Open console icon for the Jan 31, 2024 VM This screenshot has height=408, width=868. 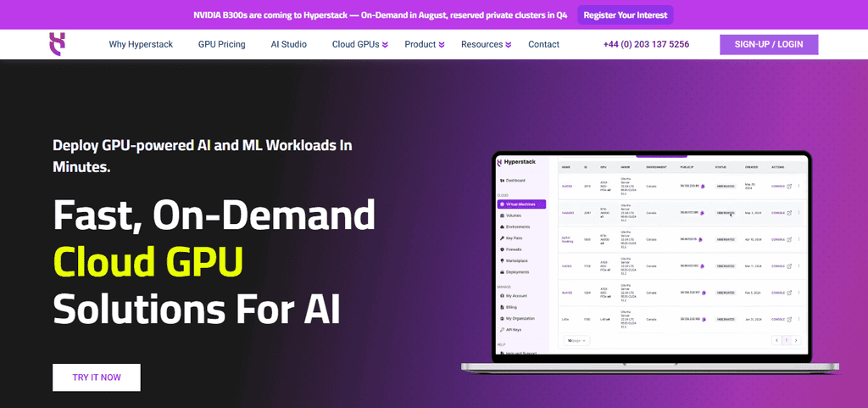[x=789, y=320]
